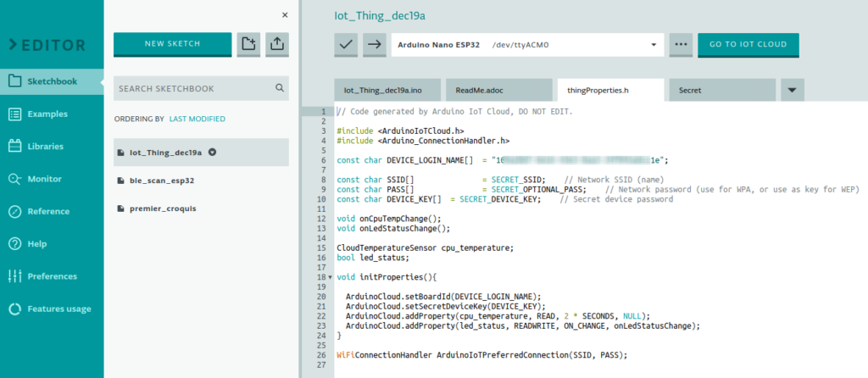Image resolution: width=868 pixels, height=378 pixels.
Task: Click the onCpuTempChange declaration line
Action: point(389,219)
